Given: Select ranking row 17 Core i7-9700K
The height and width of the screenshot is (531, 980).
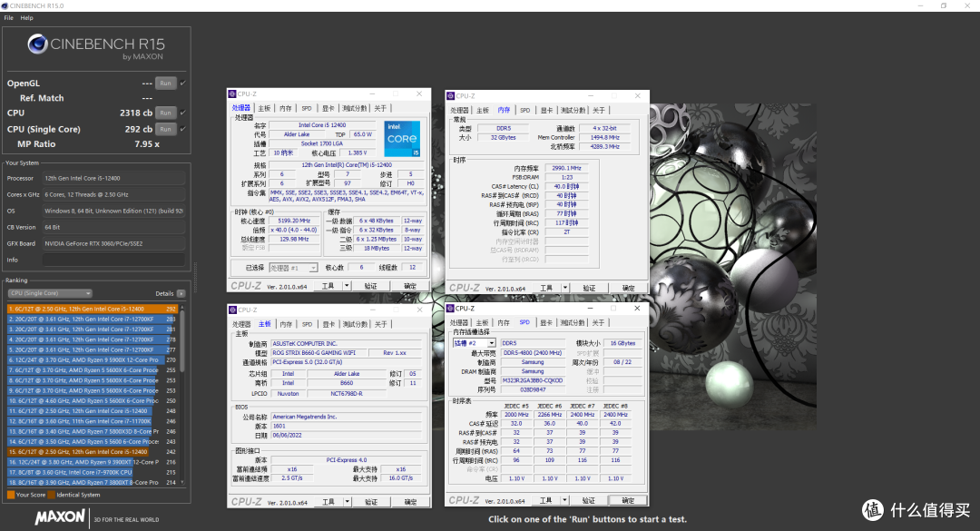Looking at the screenshot, I should click(93, 472).
